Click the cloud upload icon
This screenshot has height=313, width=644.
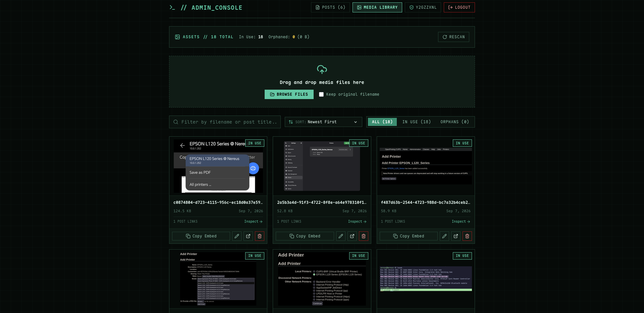coord(322,70)
